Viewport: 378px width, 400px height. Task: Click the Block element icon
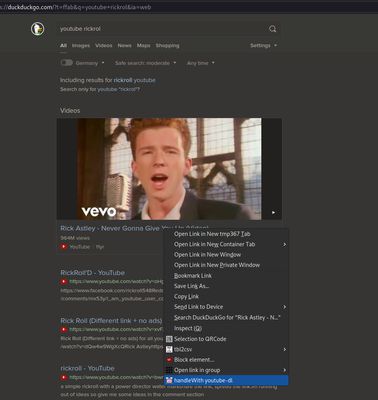click(x=169, y=360)
